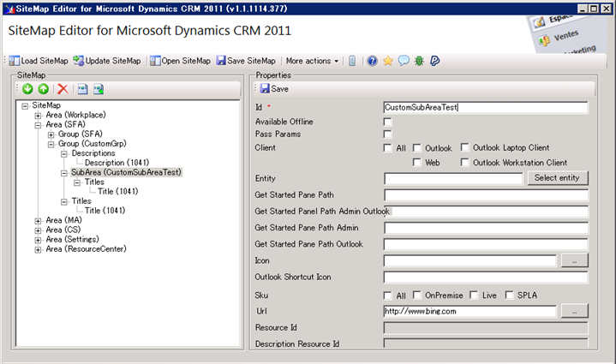Click the Icon path input field
The width and height of the screenshot is (616, 364).
point(469,260)
